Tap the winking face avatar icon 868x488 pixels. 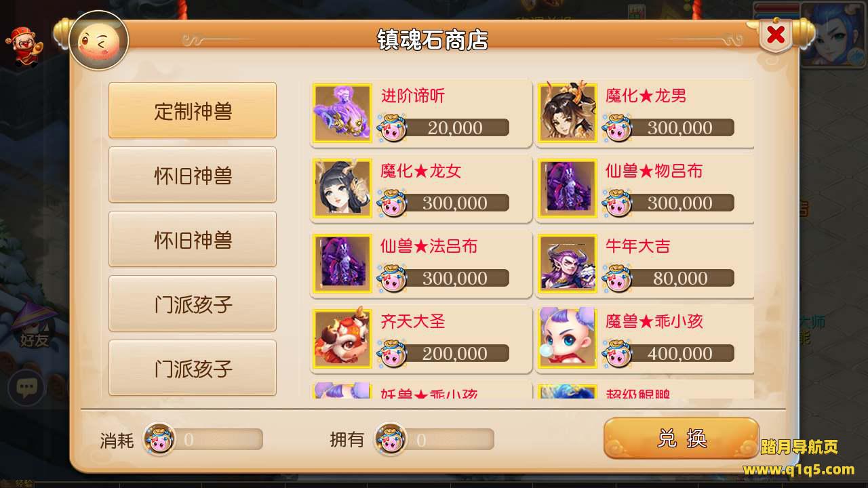(x=99, y=40)
